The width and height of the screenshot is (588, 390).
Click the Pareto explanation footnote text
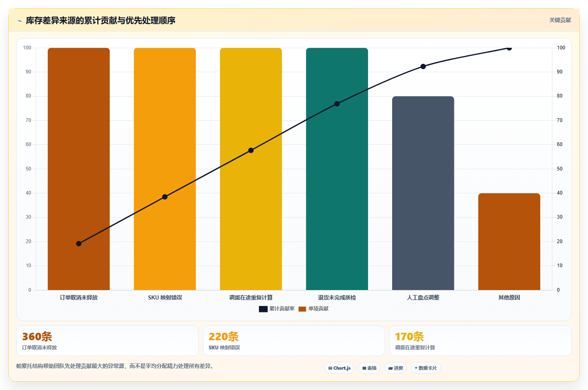tap(115, 366)
